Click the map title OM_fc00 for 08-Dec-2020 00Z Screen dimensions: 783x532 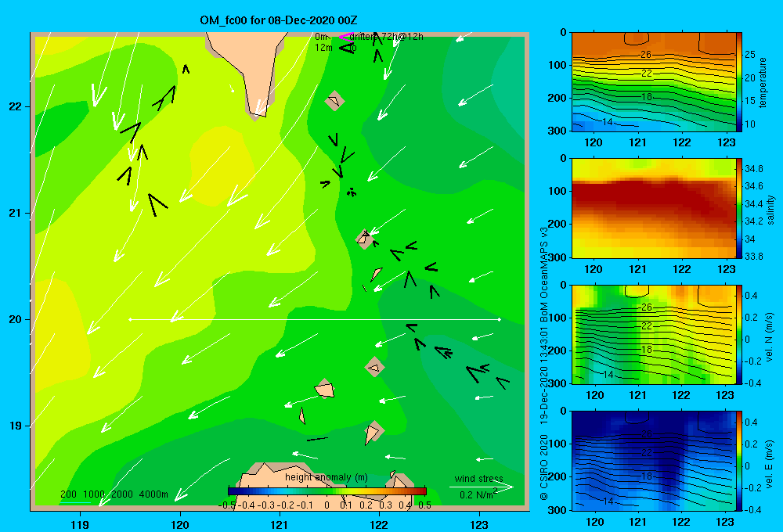pyautogui.click(x=278, y=20)
